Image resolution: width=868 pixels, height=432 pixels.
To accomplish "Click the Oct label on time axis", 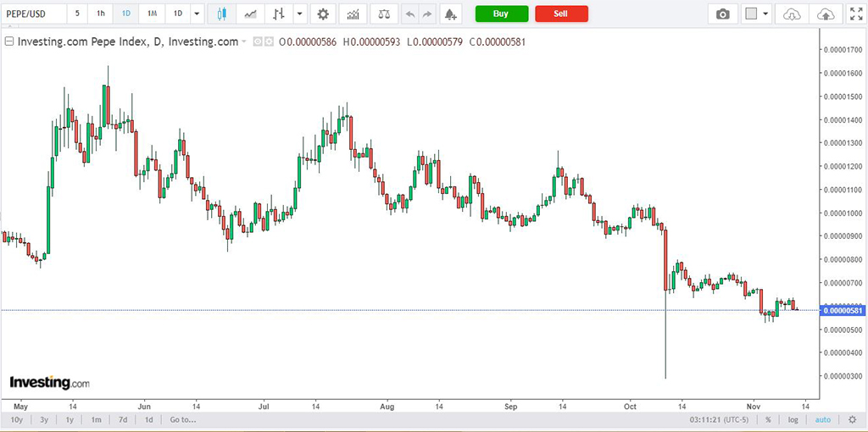I will (630, 406).
